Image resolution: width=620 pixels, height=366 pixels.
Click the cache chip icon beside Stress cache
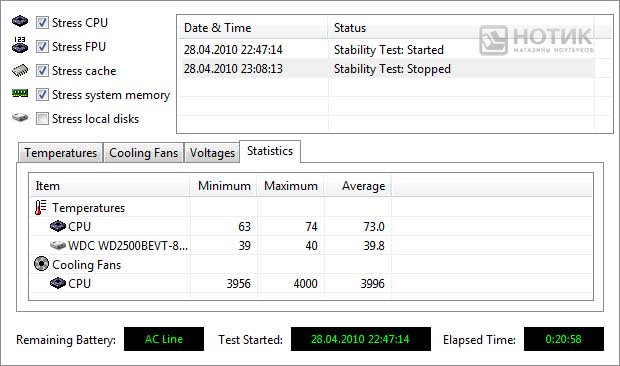pyautogui.click(x=20, y=70)
